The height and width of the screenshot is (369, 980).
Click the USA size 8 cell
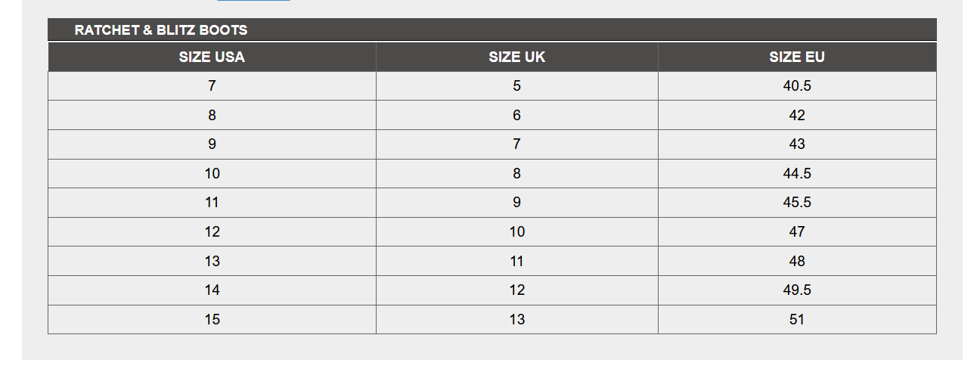(x=212, y=115)
